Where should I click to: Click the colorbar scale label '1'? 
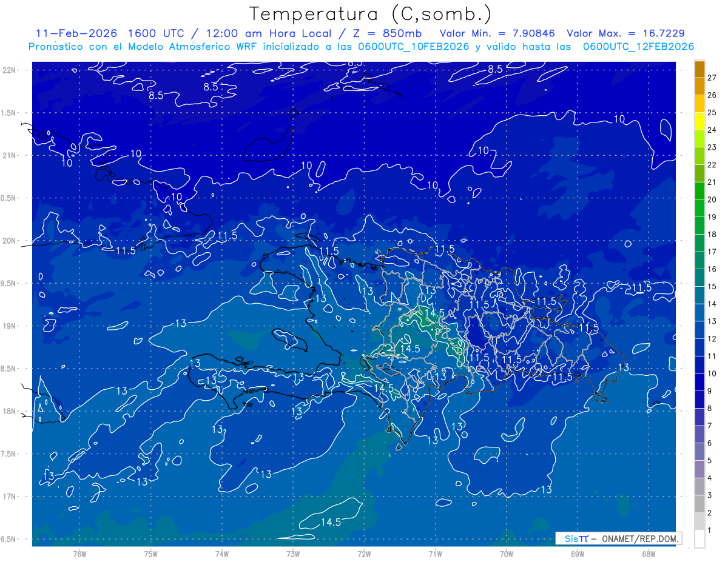point(710,530)
